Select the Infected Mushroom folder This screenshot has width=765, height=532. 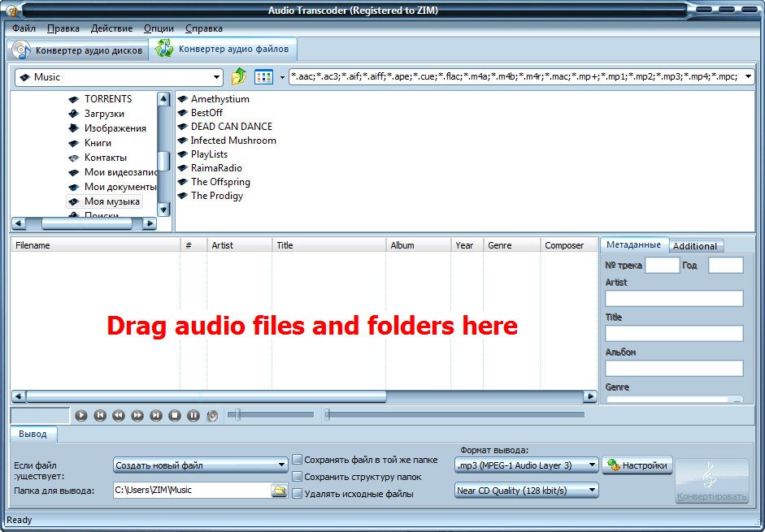233,141
